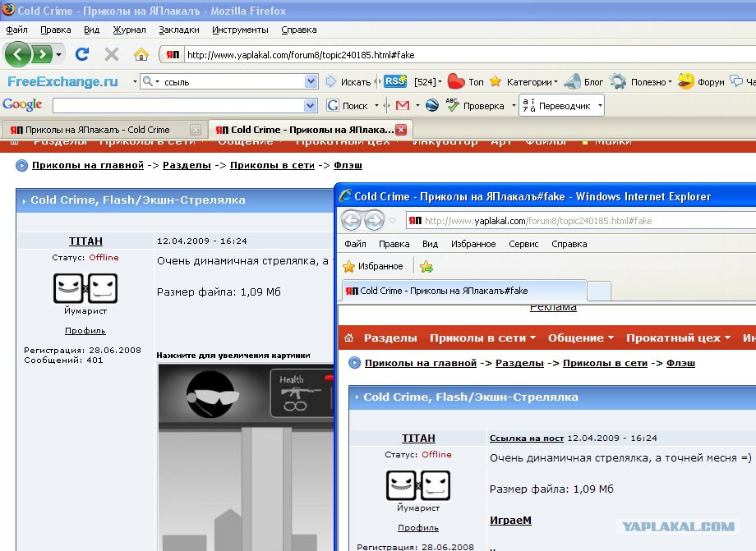Open Профиль link in Firefox page
The width and height of the screenshot is (756, 551).
point(85,330)
